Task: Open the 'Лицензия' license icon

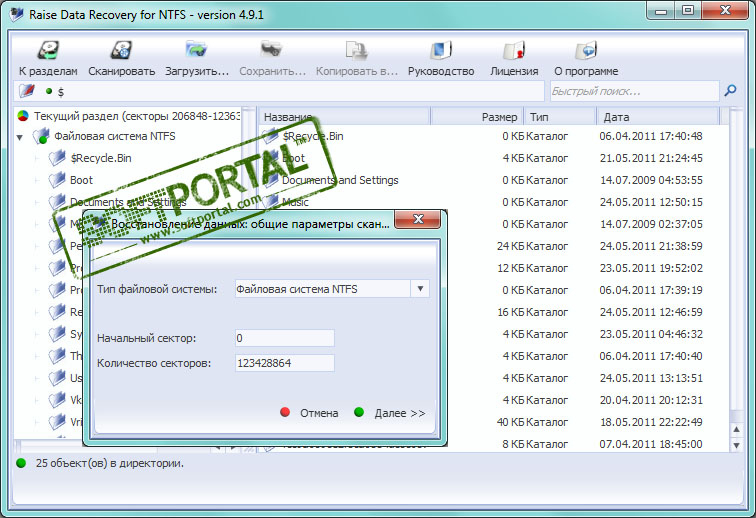Action: (x=514, y=51)
